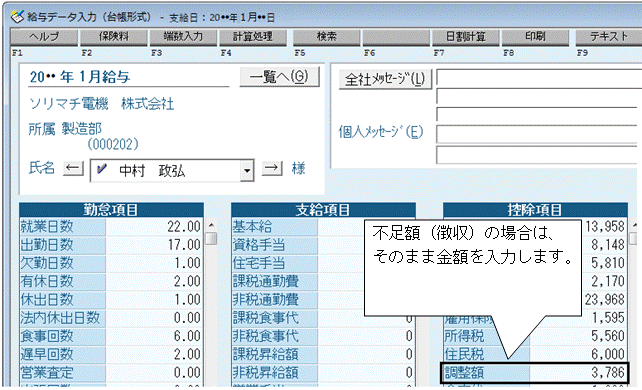Viewport: 642px width, 390px height.
Task: Select the 法内休出日数 value cell
Action: [x=154, y=318]
